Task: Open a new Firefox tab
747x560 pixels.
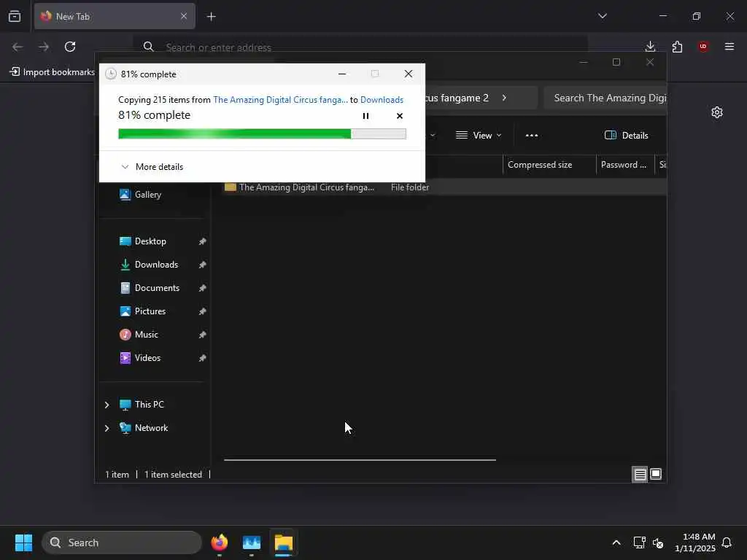Action: pos(211,17)
